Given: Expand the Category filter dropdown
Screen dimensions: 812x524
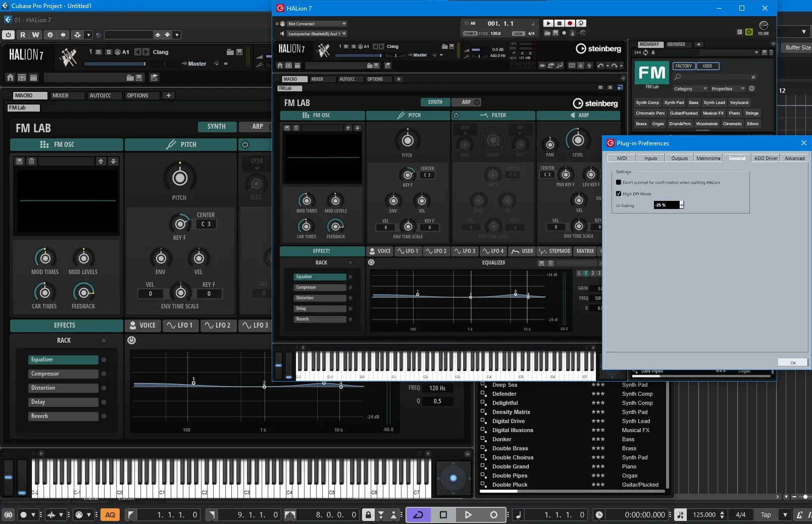Looking at the screenshot, I should click(x=691, y=89).
